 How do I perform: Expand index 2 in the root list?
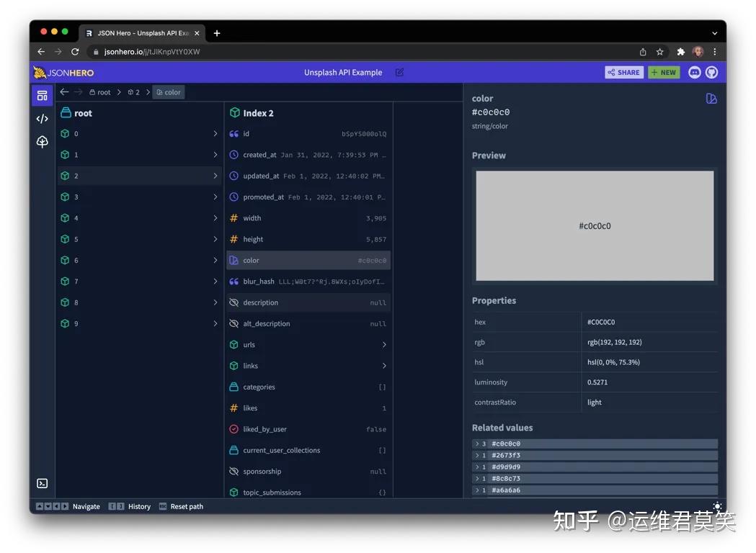tap(213, 175)
